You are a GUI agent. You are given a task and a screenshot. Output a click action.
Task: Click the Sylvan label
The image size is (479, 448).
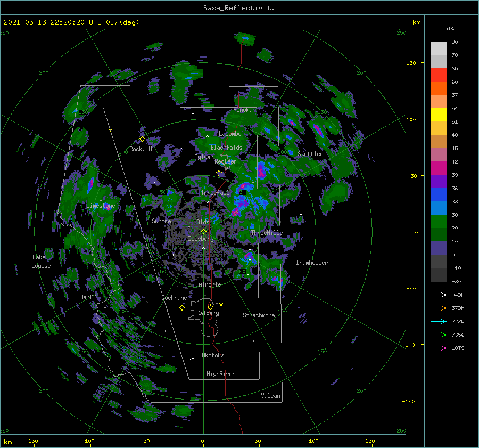(204, 158)
